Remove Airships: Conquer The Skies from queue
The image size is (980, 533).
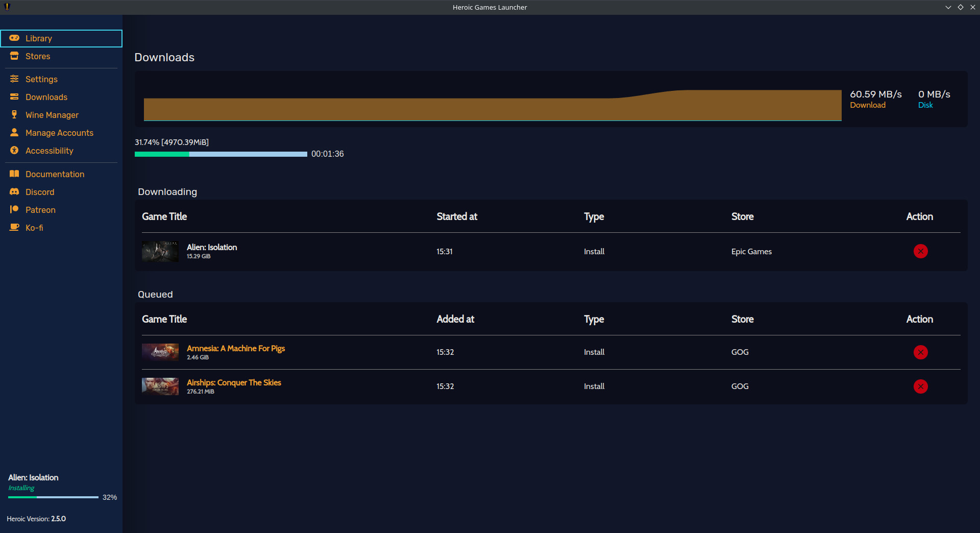coord(920,386)
